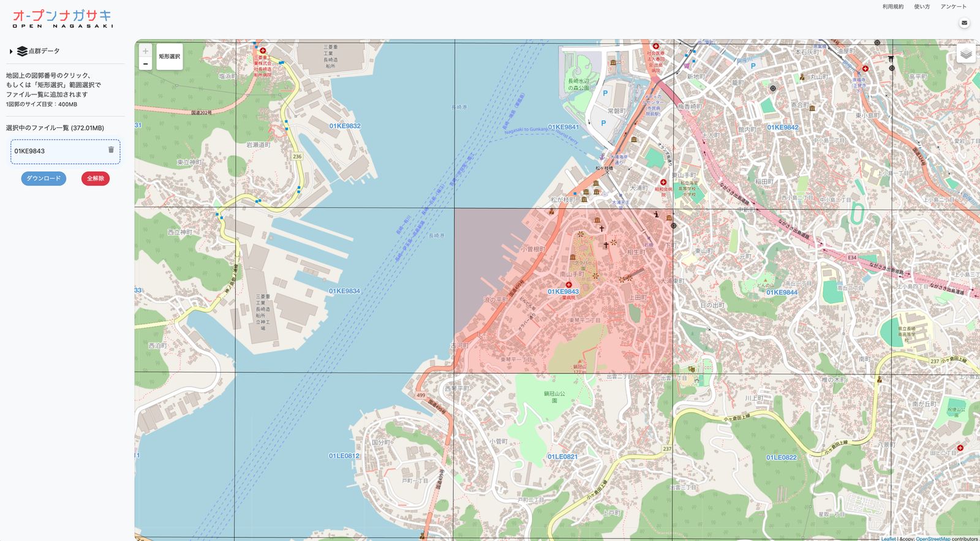
Task: Open the 利用規約 terms link
Action: [x=892, y=7]
